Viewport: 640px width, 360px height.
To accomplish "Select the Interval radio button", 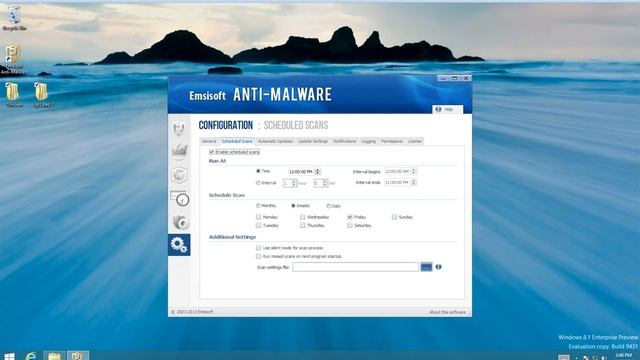I will (258, 183).
